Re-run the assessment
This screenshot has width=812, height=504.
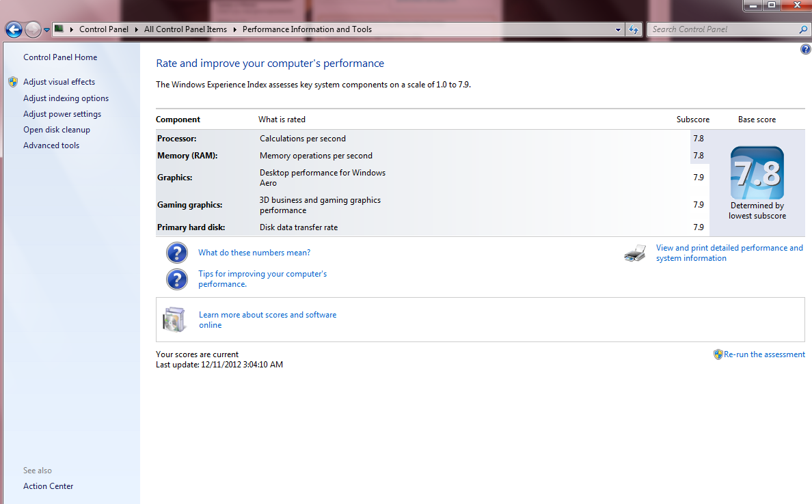[x=764, y=354]
